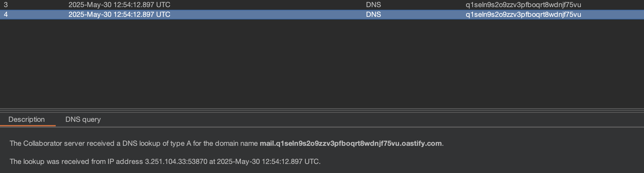Click row number 4 in the table

click(6, 15)
